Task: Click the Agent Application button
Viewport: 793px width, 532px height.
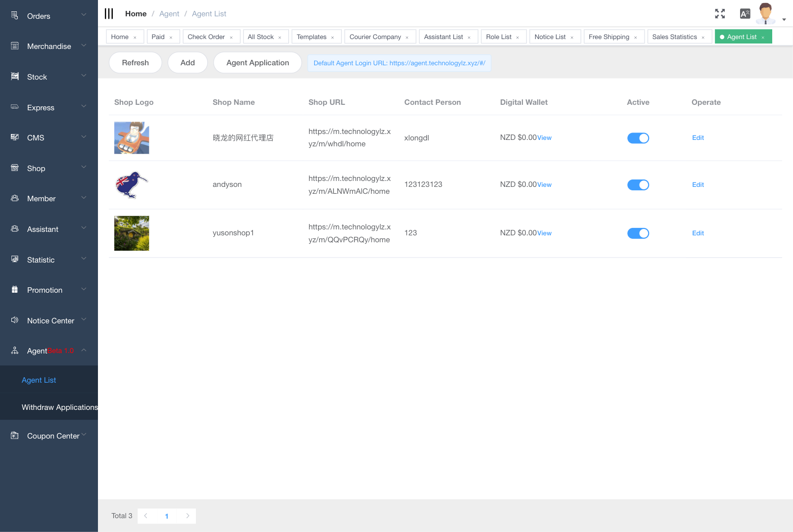Action: (x=257, y=63)
